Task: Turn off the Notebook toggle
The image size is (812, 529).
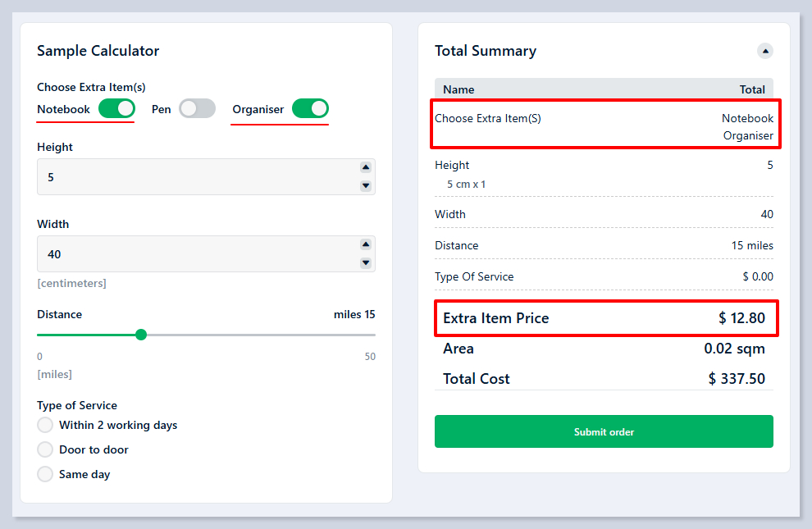Action: pyautogui.click(x=116, y=108)
